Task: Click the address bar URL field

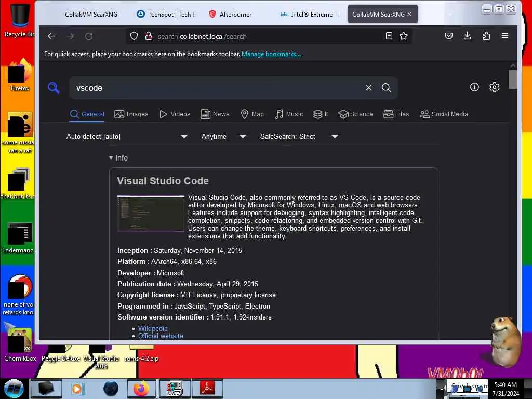Action: click(x=268, y=36)
